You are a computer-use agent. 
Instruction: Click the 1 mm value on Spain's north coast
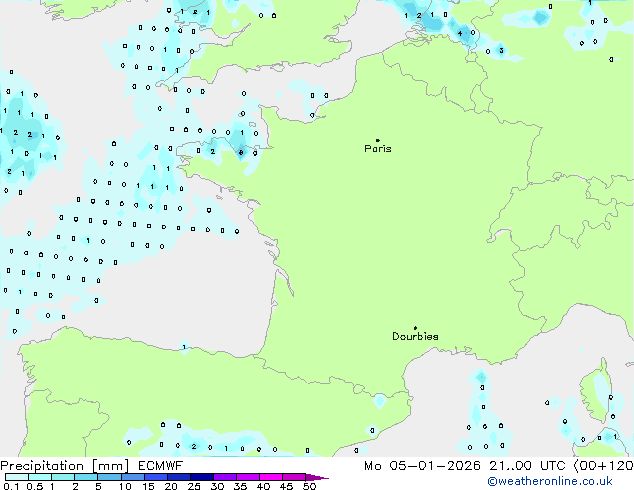point(184,347)
